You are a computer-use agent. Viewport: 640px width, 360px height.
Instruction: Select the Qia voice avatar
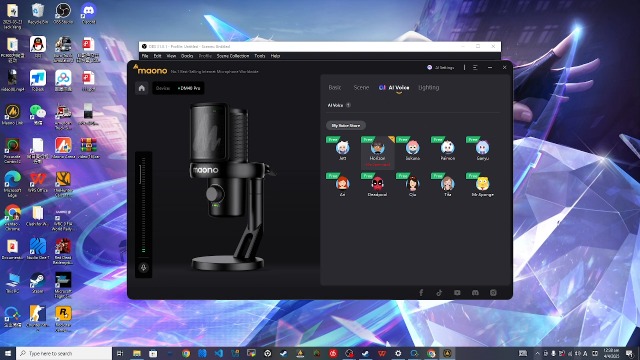coord(413,184)
